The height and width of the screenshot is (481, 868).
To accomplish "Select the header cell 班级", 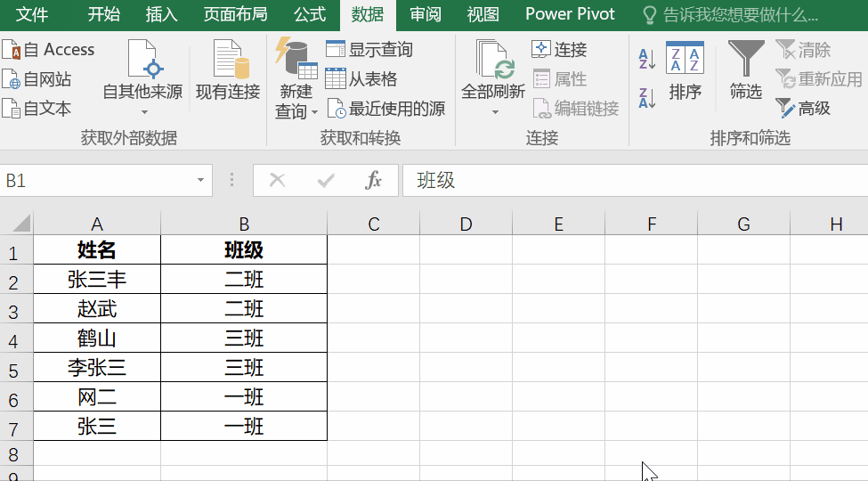I will (244, 250).
